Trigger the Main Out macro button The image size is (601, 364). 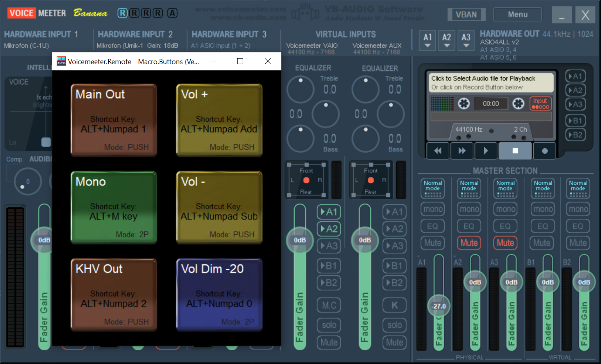click(x=114, y=120)
